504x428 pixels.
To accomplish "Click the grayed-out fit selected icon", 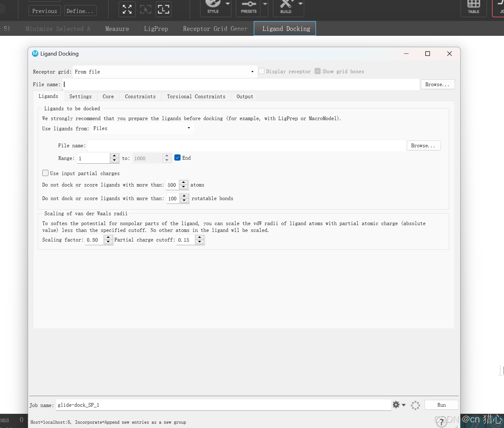I will 146,9.
